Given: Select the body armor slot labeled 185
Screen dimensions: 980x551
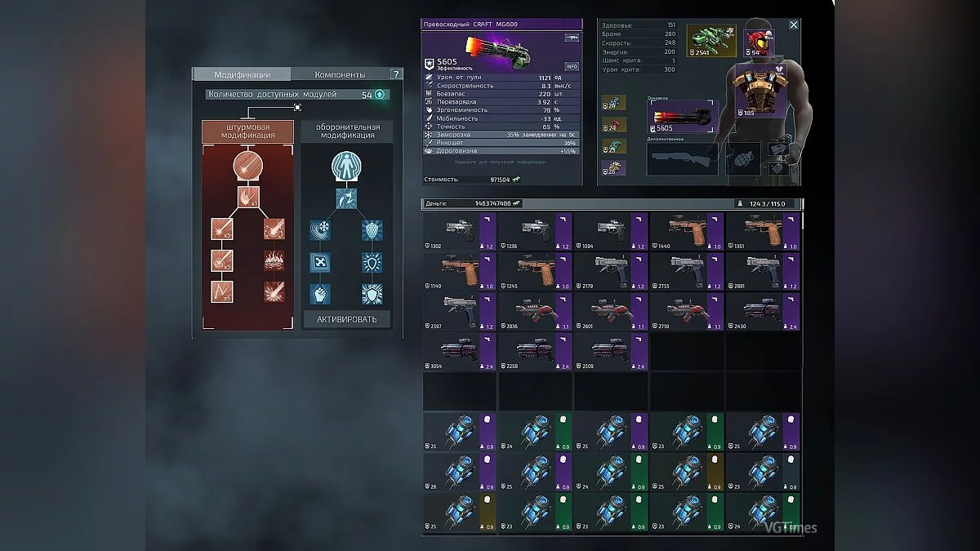Looking at the screenshot, I should pyautogui.click(x=762, y=89).
